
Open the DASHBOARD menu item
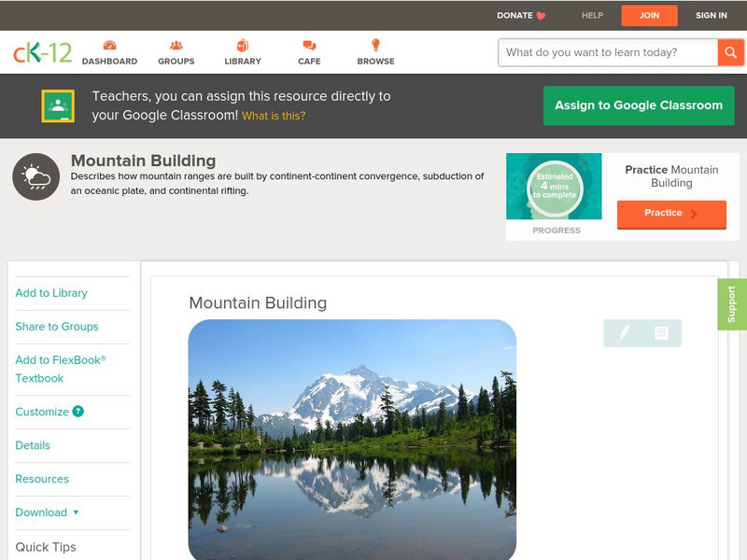pyautogui.click(x=109, y=62)
